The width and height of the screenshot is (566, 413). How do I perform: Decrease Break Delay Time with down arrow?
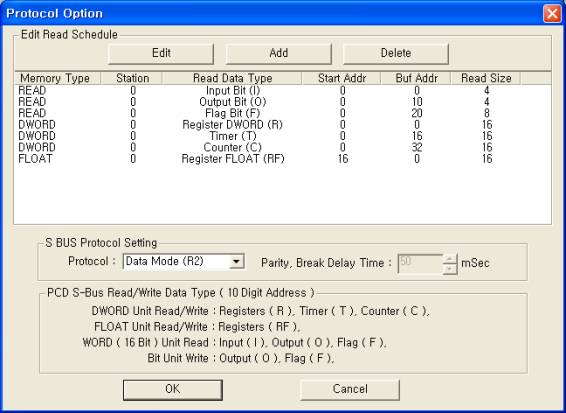pyautogui.click(x=450, y=269)
